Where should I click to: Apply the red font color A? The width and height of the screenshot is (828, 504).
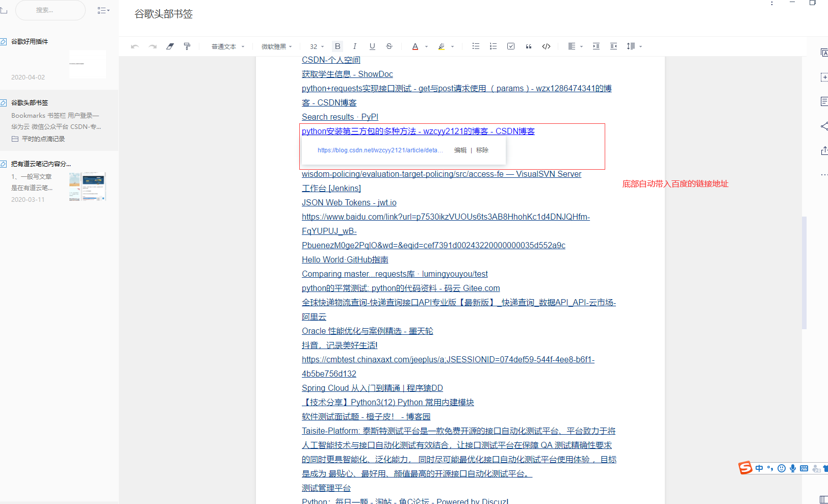[x=415, y=46]
